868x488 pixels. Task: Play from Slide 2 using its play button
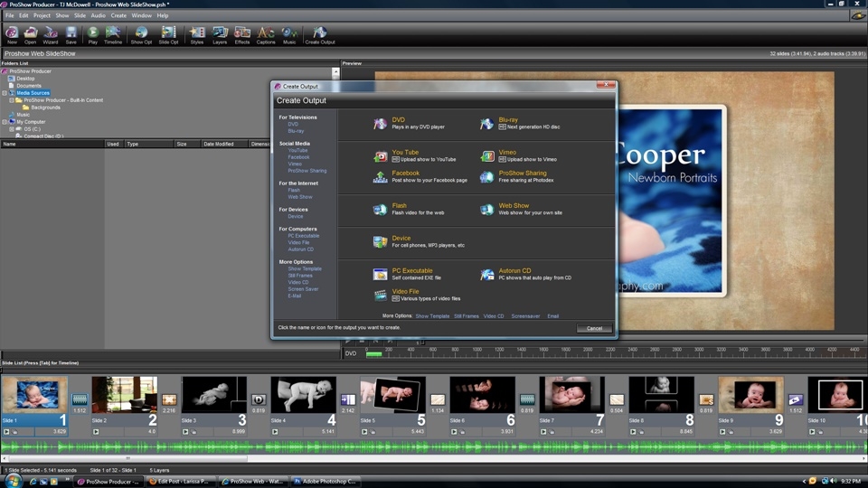click(x=96, y=432)
